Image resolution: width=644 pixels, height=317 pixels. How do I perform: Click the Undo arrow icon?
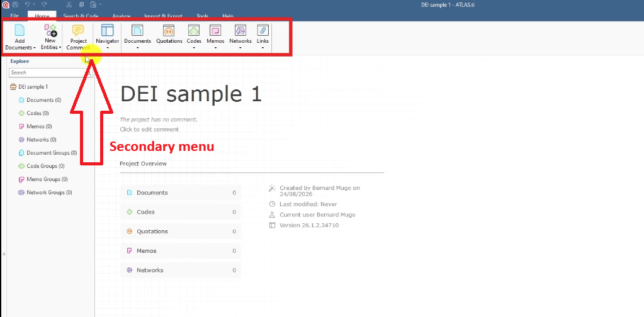pos(27,4)
